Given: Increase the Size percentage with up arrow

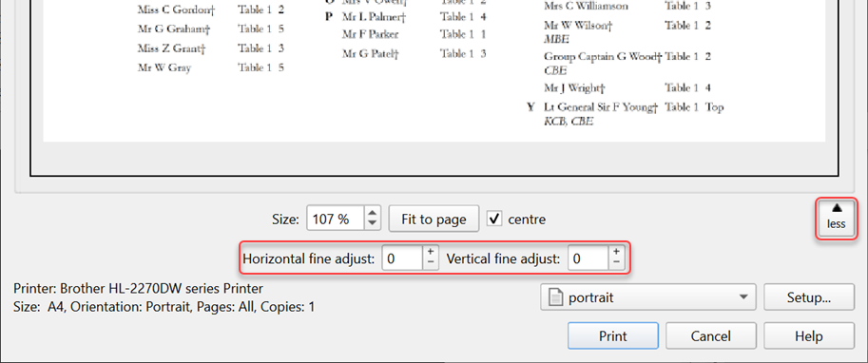Looking at the screenshot, I should [x=373, y=213].
